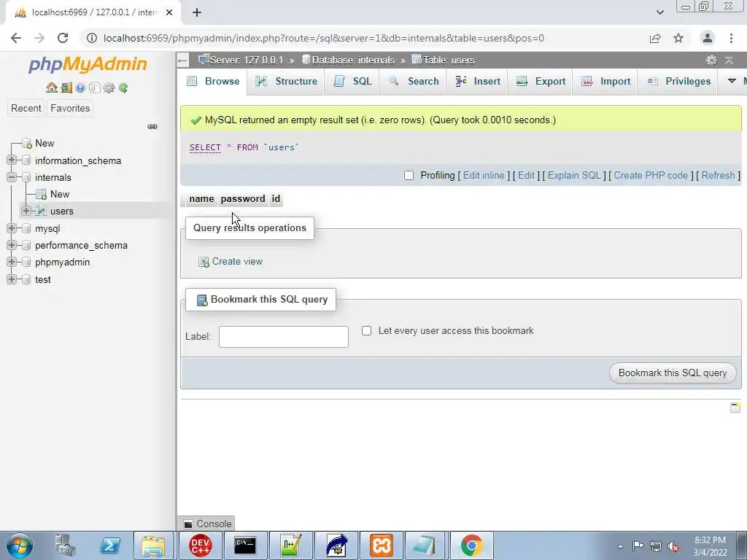Click the link-with-main-panel chain icon
This screenshot has height=560, width=747.
[x=152, y=127]
